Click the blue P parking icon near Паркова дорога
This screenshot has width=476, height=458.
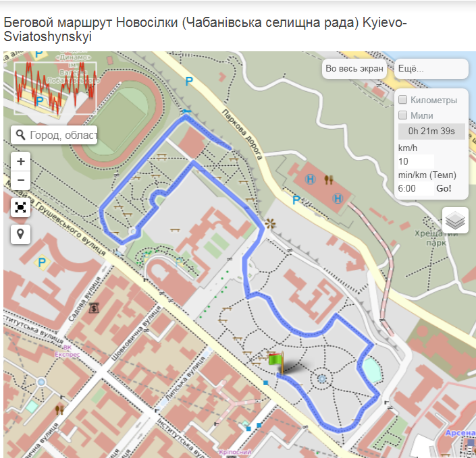pyautogui.click(x=189, y=81)
